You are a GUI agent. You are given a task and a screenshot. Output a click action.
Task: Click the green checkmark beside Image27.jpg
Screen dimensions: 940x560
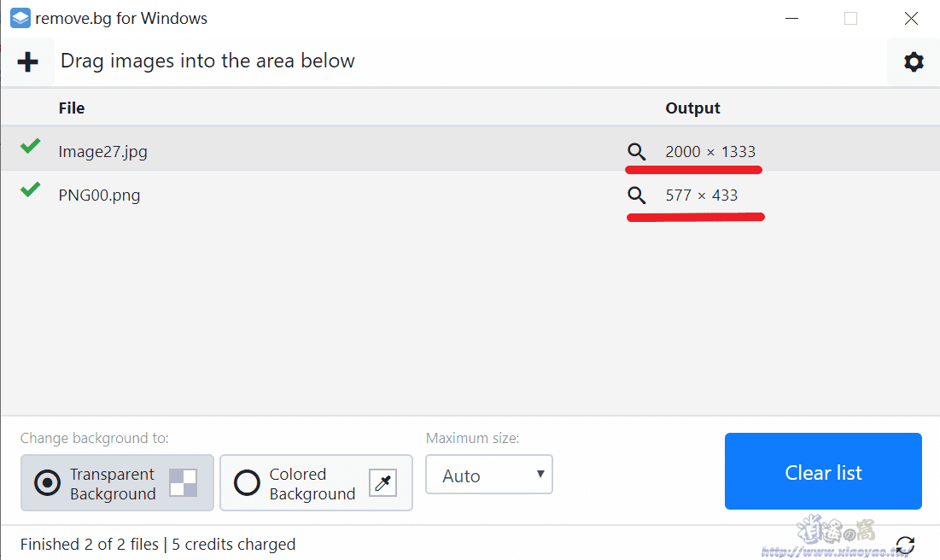point(30,147)
